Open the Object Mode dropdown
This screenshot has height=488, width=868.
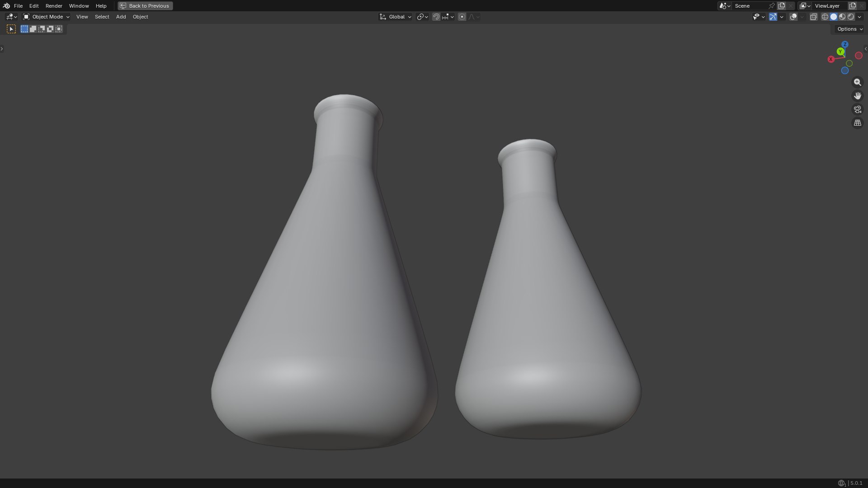click(46, 17)
